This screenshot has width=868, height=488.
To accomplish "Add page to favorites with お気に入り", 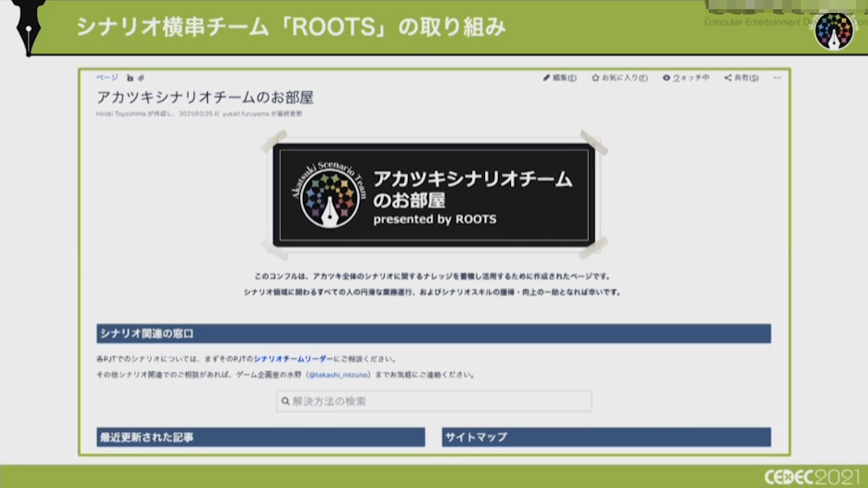I will point(619,78).
